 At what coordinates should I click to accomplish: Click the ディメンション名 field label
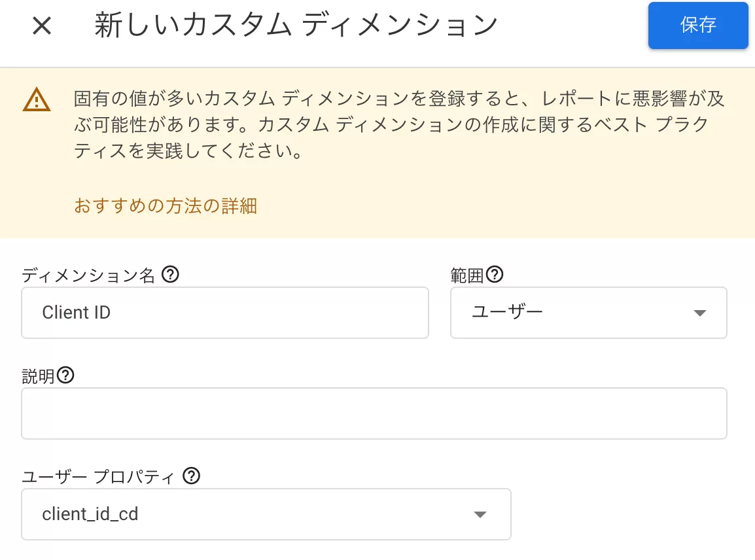click(x=88, y=275)
